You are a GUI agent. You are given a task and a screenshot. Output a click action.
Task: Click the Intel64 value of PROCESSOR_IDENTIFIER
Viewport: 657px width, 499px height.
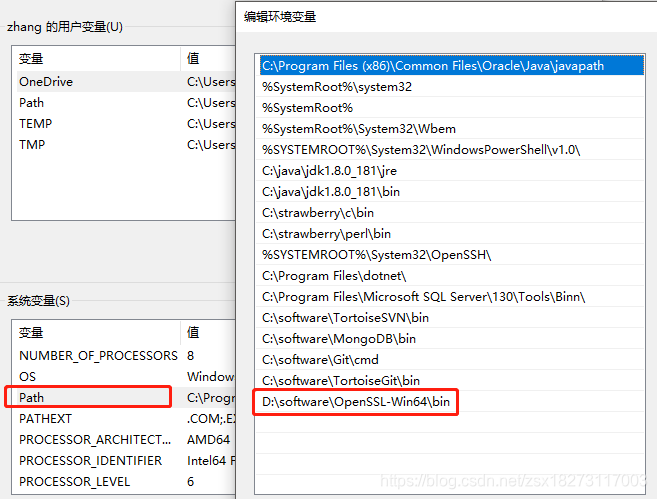pyautogui.click(x=211, y=460)
